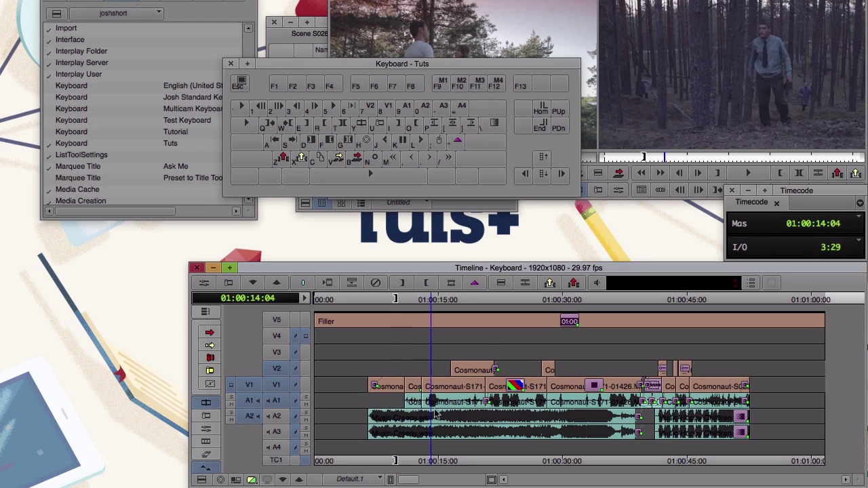The height and width of the screenshot is (488, 868).
Task: Click the yellow Extract icon in timeline toolbar
Action: coord(550,283)
